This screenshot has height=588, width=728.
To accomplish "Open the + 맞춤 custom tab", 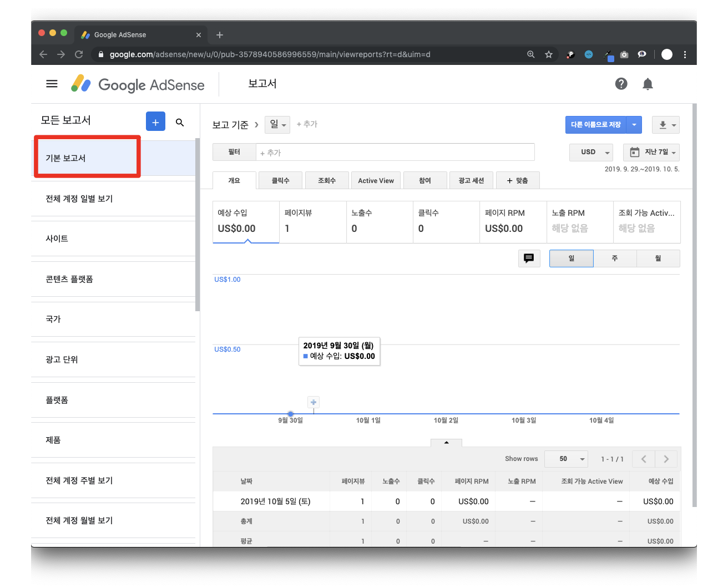I will pyautogui.click(x=517, y=180).
